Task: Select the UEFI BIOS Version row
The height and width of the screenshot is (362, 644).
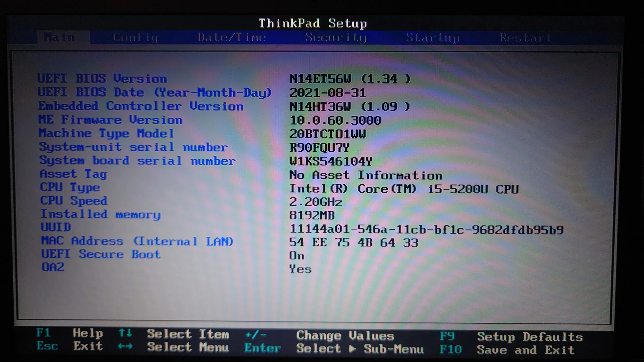Action: [102, 79]
